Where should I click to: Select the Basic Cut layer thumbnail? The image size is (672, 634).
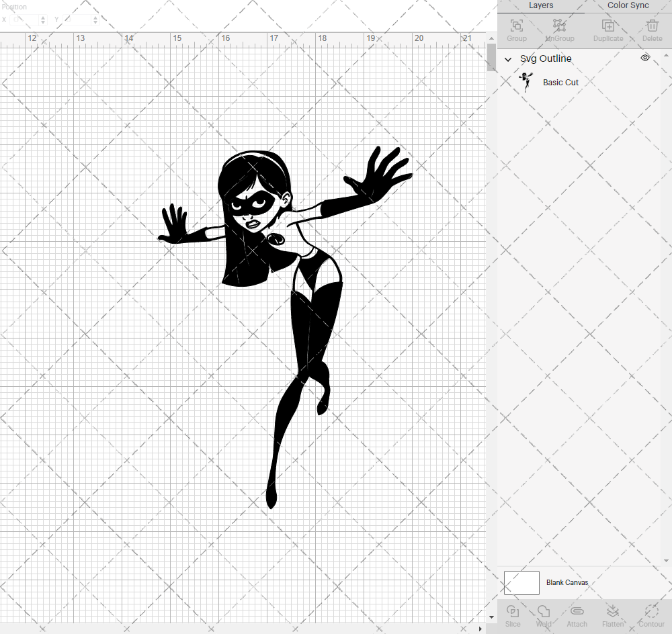(x=526, y=82)
